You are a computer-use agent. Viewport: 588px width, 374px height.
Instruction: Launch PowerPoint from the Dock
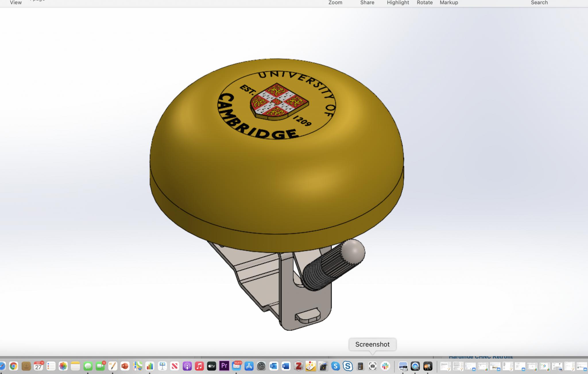125,366
